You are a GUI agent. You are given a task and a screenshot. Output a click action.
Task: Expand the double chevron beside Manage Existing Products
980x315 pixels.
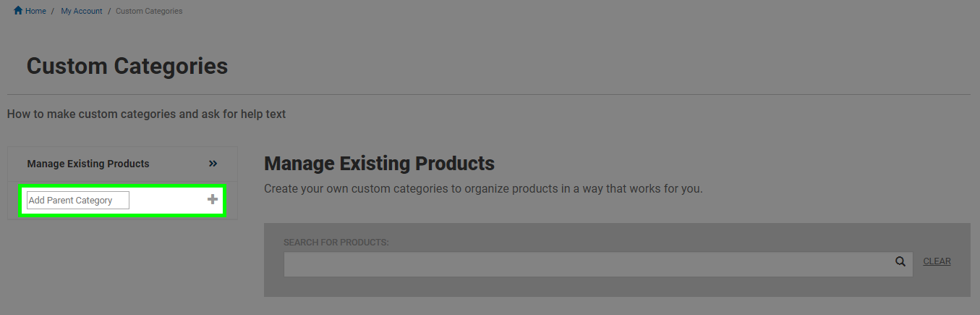(213, 164)
